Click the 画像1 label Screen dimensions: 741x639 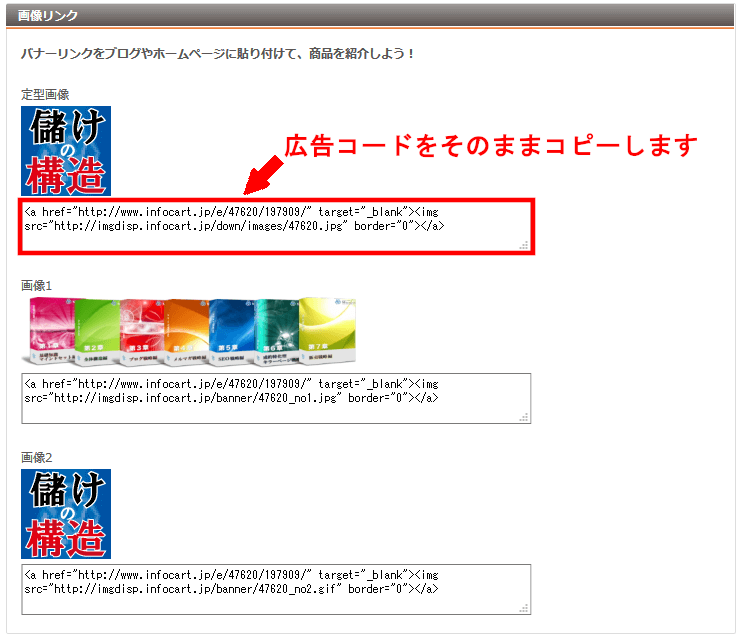pyautogui.click(x=36, y=285)
